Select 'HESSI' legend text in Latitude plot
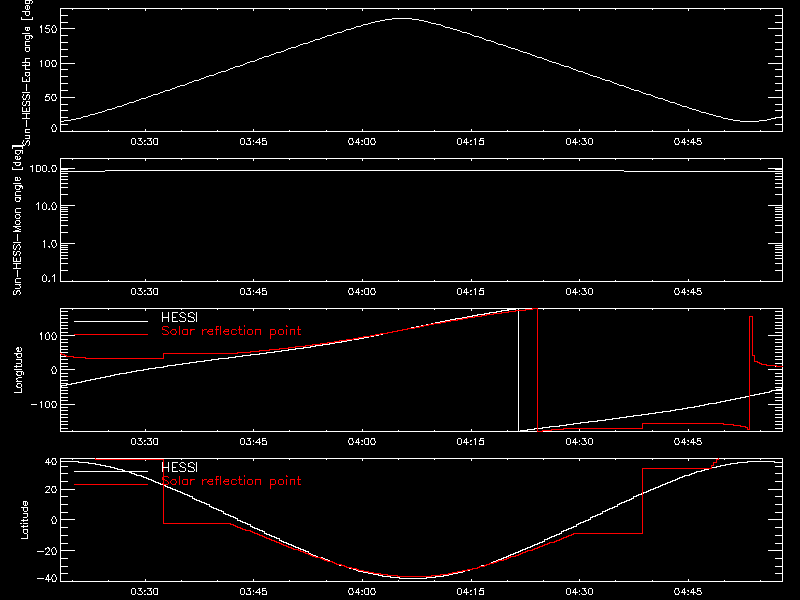The height and width of the screenshot is (600, 800). 179,468
